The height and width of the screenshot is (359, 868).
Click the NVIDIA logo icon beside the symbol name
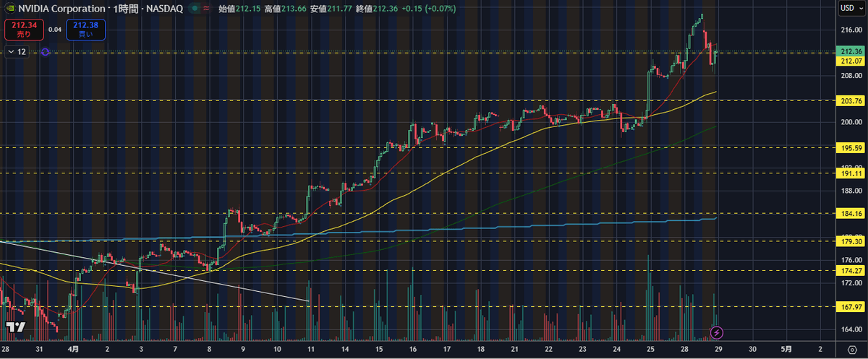coord(9,8)
